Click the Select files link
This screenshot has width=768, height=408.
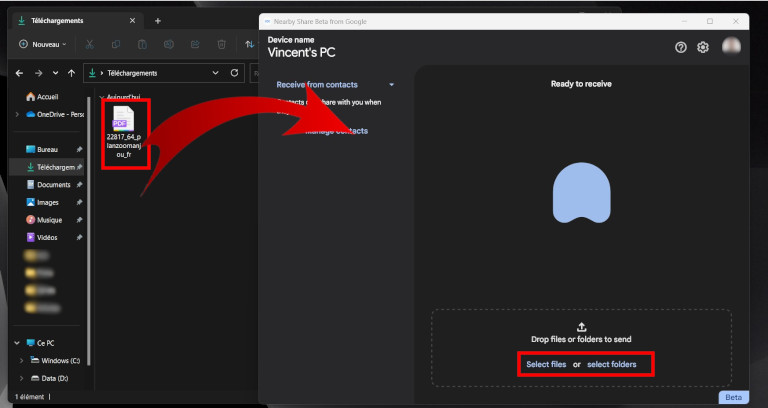point(546,364)
